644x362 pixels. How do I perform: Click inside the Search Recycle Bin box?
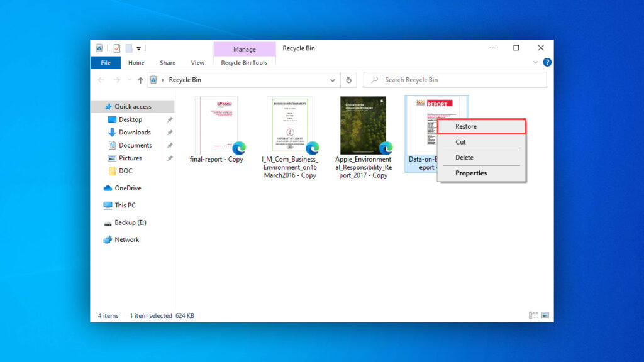(454, 80)
